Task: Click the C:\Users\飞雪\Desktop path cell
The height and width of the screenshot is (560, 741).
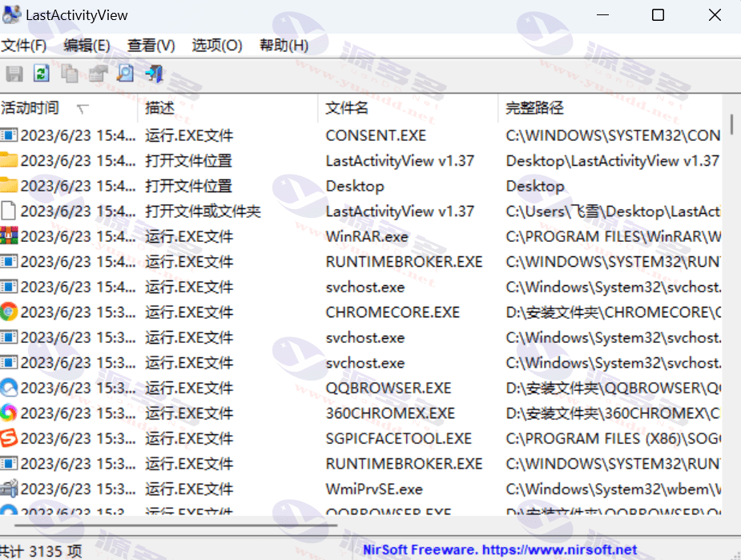Action: pyautogui.click(x=613, y=212)
